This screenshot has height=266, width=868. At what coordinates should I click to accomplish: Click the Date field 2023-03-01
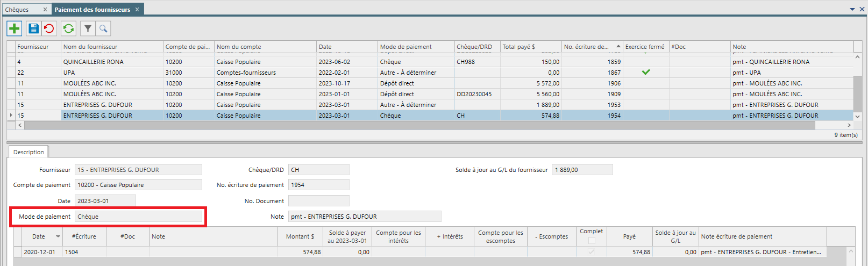[105, 201]
